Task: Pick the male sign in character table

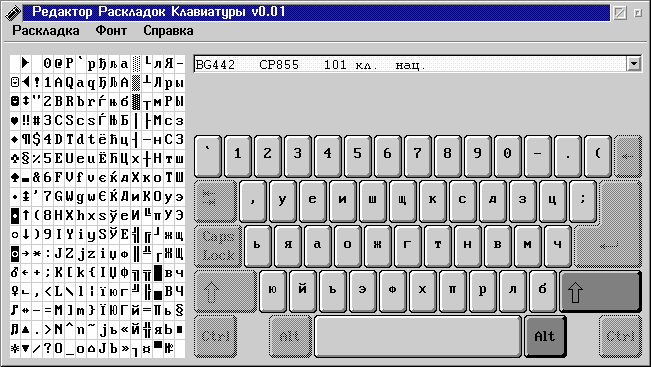Action: click(x=15, y=272)
